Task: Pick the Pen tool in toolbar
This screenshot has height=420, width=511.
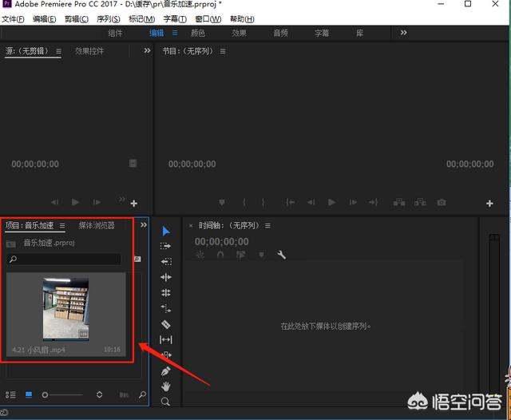Action: (166, 370)
